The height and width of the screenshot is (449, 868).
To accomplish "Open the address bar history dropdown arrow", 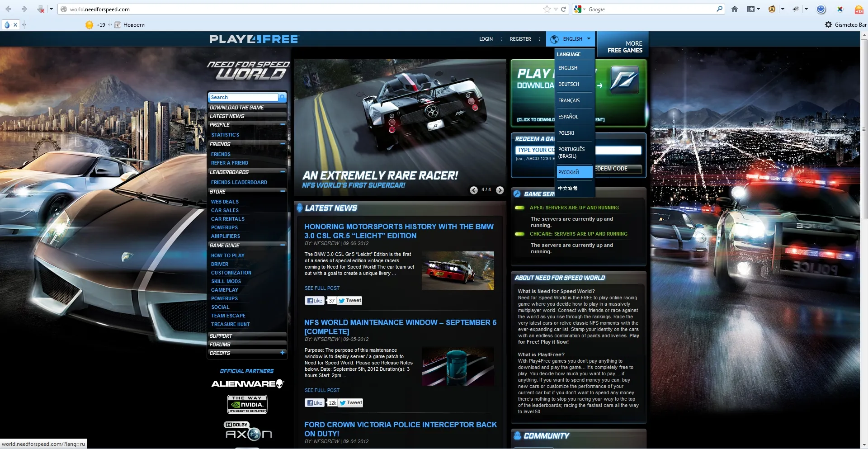I will (x=556, y=9).
